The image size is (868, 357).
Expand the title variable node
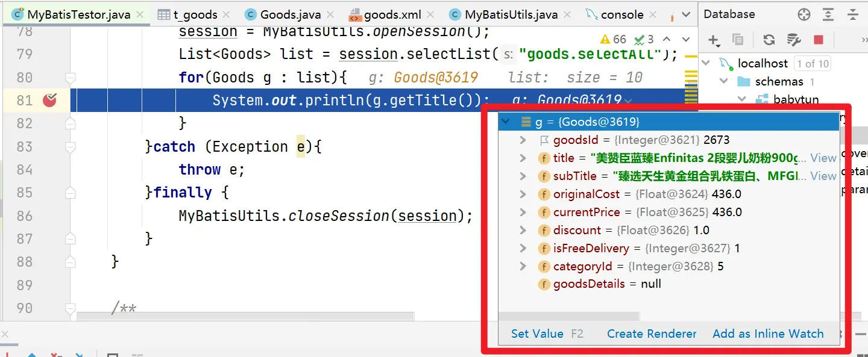pos(523,158)
